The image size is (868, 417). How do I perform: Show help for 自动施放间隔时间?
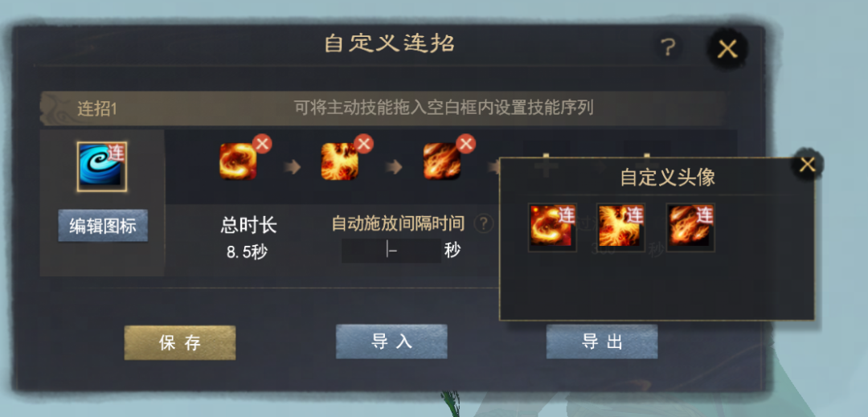[484, 223]
